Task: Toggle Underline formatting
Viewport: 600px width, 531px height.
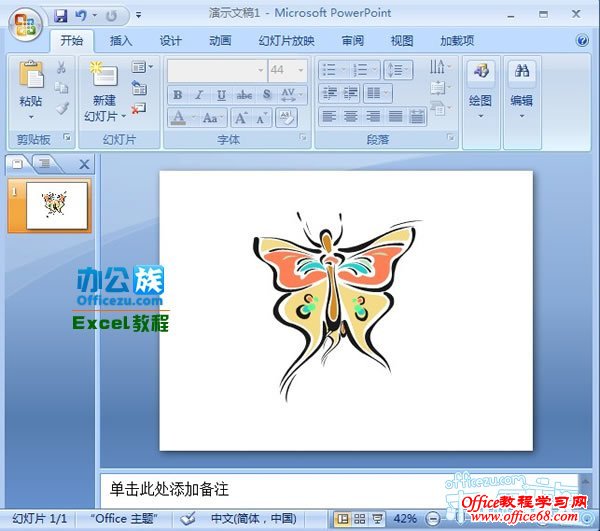Action: click(221, 95)
